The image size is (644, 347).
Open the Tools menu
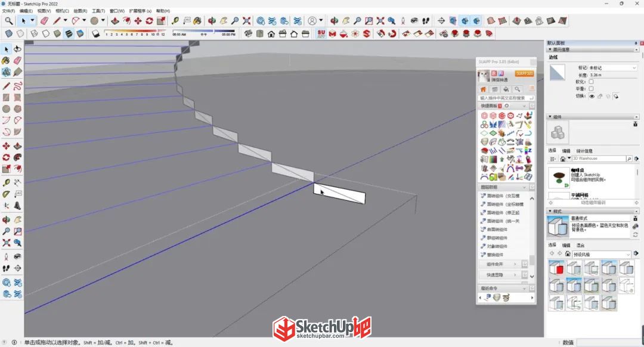[x=98, y=11]
